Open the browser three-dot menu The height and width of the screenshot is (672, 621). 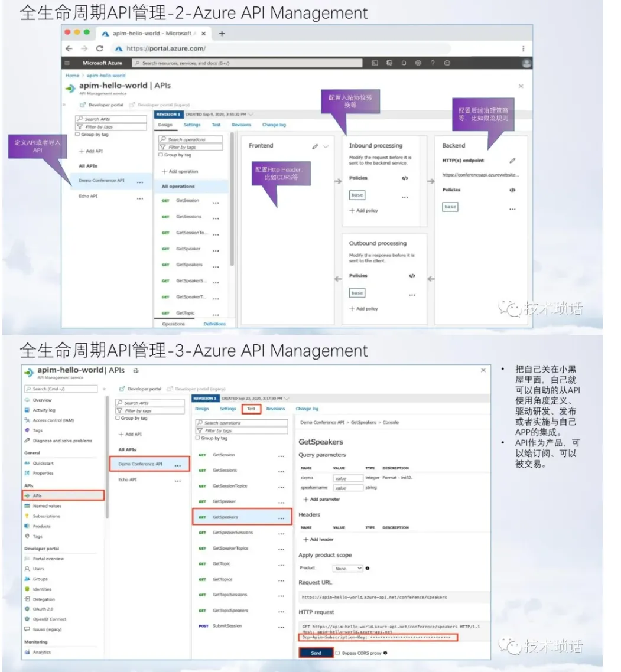(524, 48)
